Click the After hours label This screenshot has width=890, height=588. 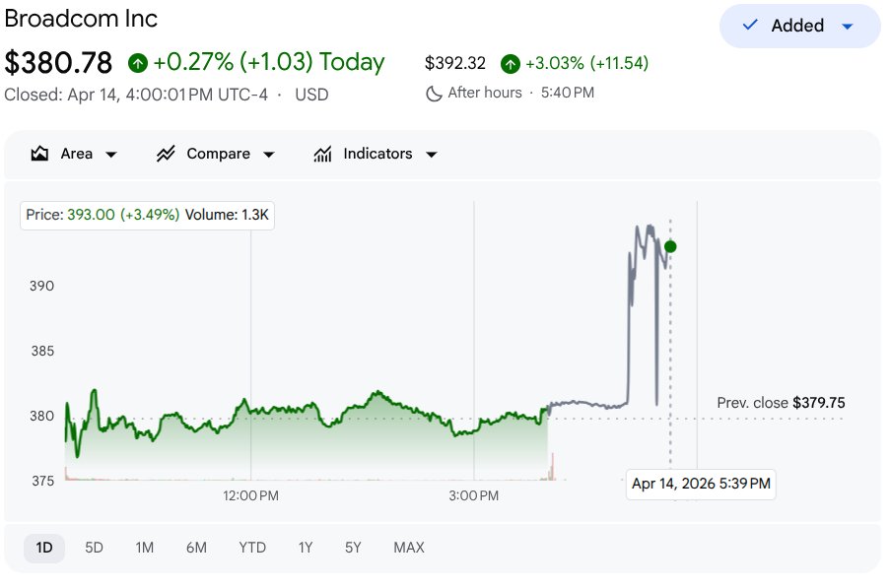coord(485,93)
